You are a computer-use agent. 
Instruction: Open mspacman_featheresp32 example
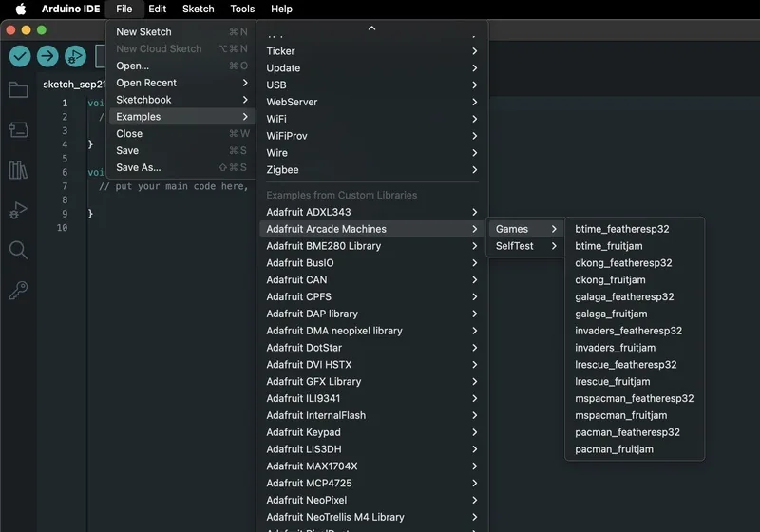[635, 398]
